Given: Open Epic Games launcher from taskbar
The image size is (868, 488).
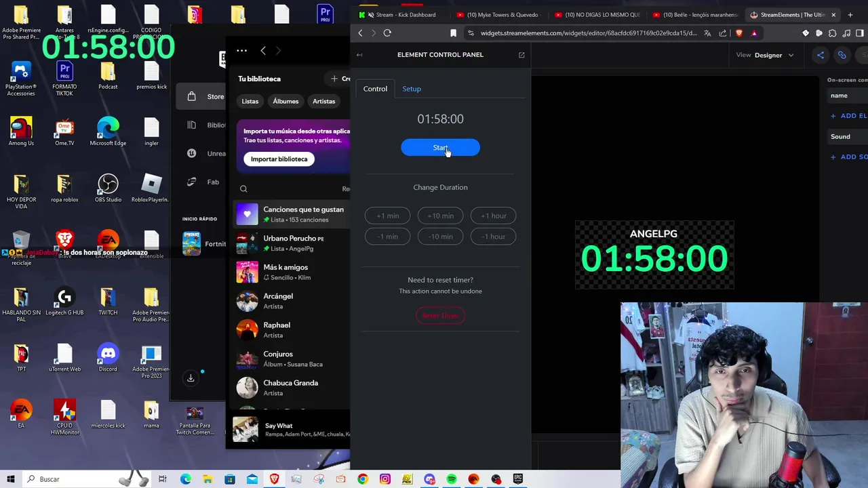Looking at the screenshot, I should tap(518, 479).
